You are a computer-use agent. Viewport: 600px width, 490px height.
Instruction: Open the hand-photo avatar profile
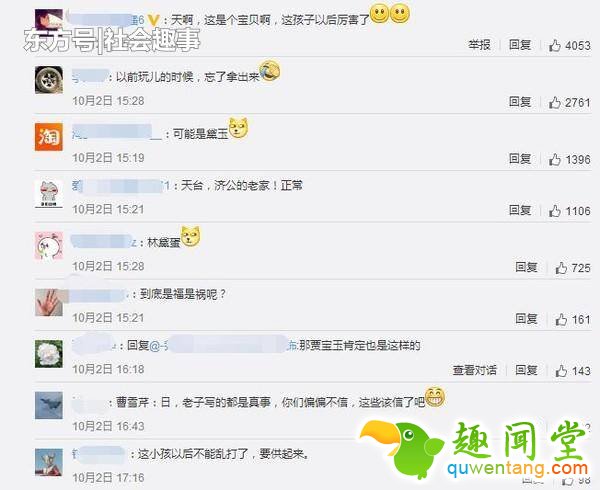[49, 303]
